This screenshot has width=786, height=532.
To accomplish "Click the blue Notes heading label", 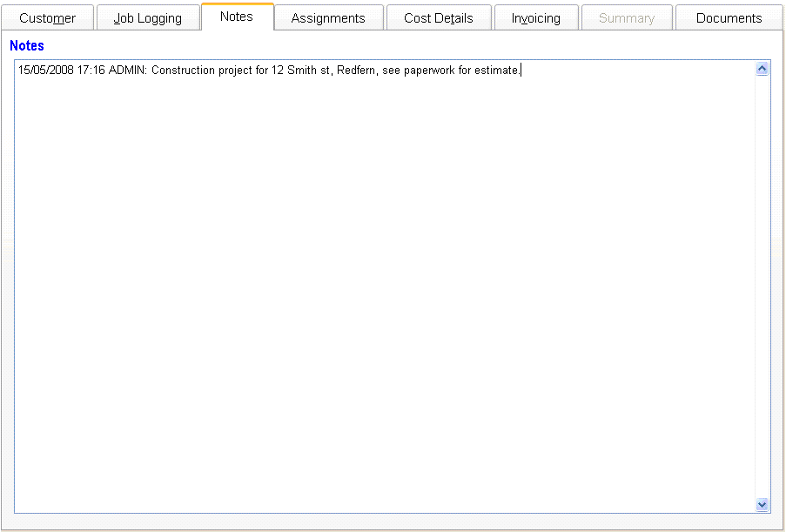I will click(27, 46).
